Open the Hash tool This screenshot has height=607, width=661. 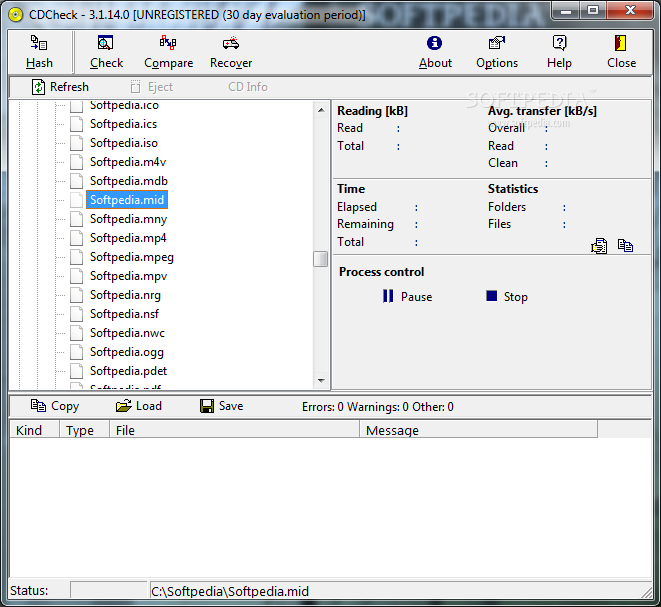pos(39,53)
